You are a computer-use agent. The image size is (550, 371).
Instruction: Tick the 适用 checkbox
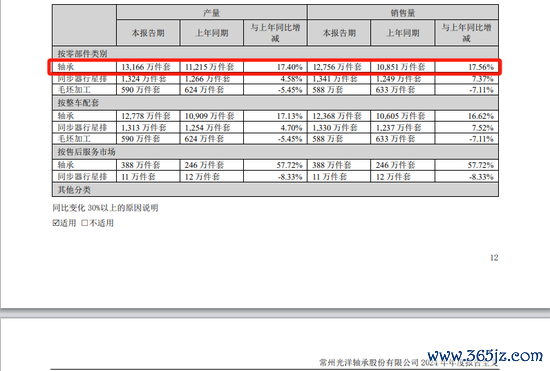pyautogui.click(x=56, y=223)
